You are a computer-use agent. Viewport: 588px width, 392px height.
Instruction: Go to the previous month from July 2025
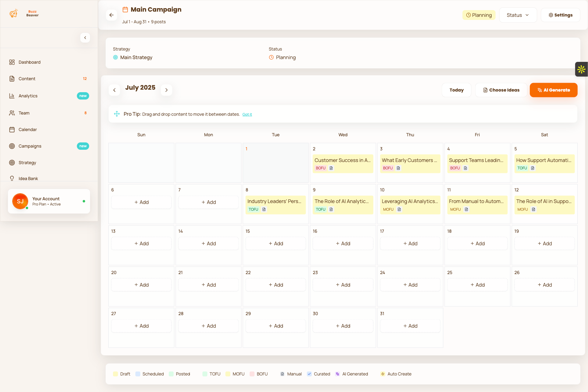tap(114, 90)
